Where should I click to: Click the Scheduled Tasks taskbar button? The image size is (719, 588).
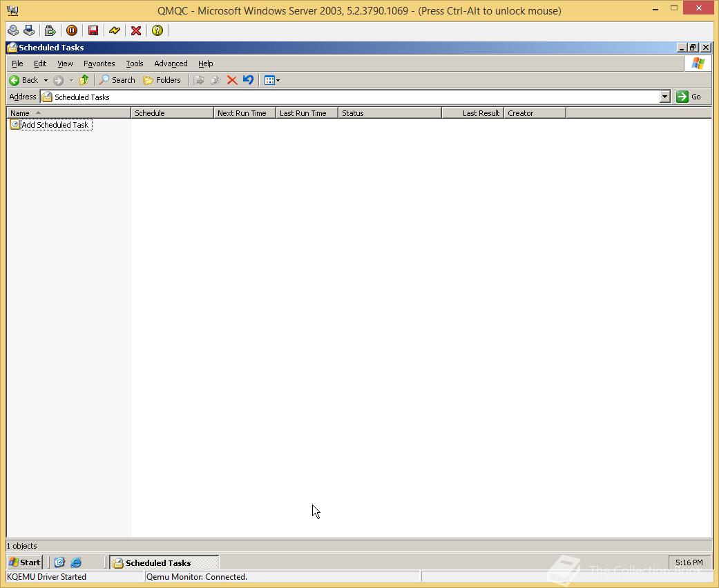click(164, 562)
